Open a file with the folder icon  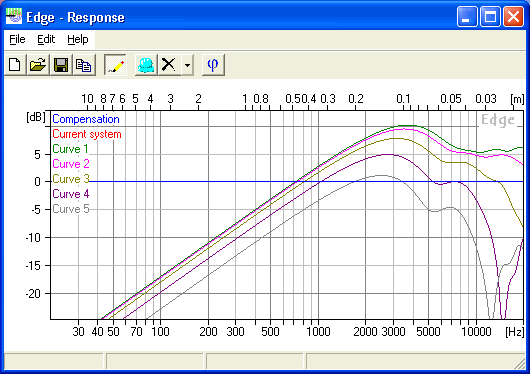[38, 65]
